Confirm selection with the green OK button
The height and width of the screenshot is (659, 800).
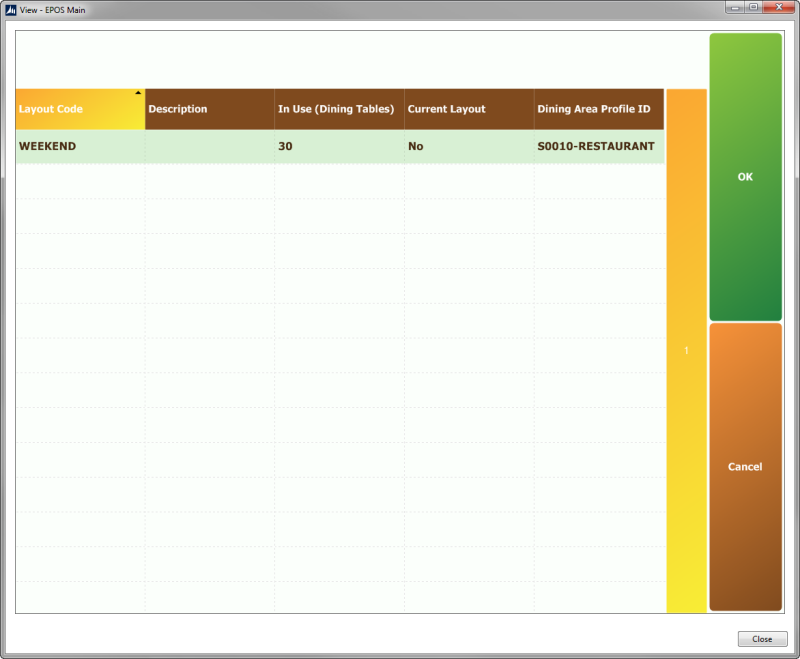click(745, 177)
